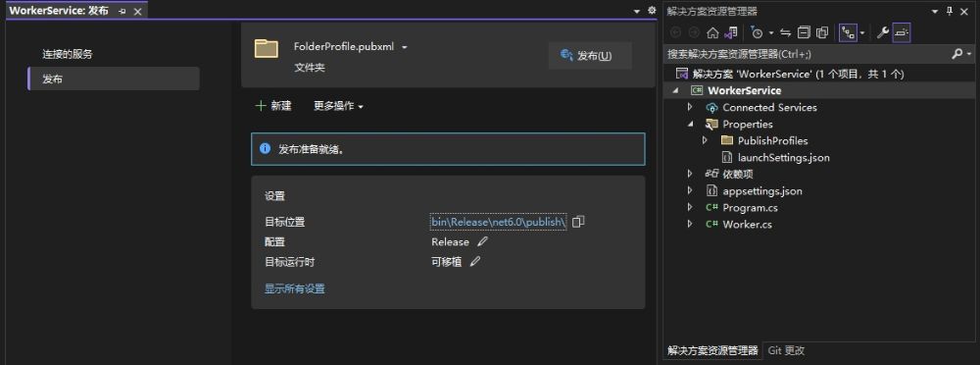980x365 pixels.
Task: Toggle the file nesting view button
Action: coord(848,32)
